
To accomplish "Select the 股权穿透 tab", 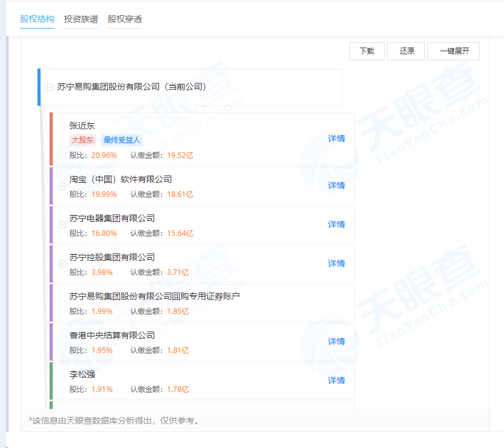I will click(x=125, y=19).
